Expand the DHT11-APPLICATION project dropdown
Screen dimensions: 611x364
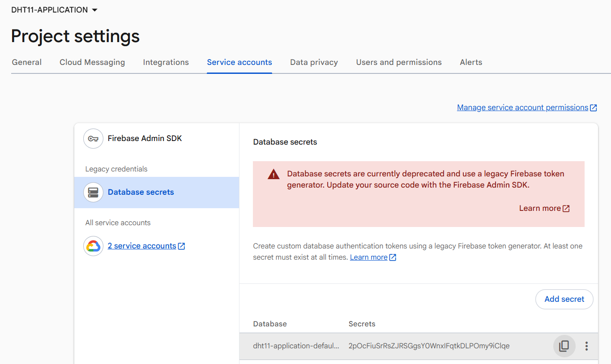click(94, 10)
